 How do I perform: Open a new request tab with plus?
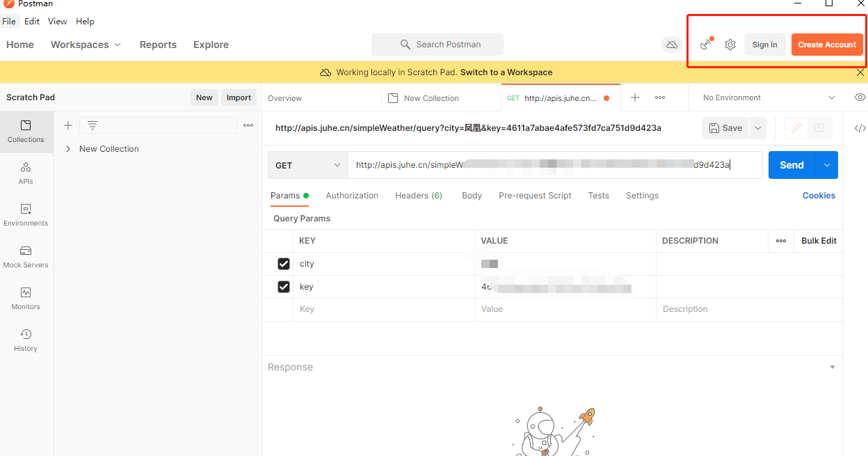coord(635,97)
